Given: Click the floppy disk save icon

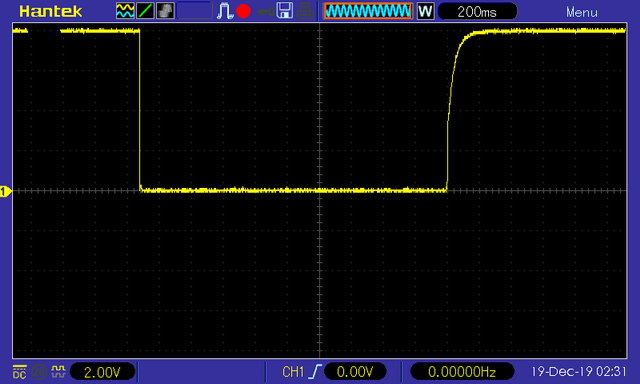Looking at the screenshot, I should (x=284, y=11).
